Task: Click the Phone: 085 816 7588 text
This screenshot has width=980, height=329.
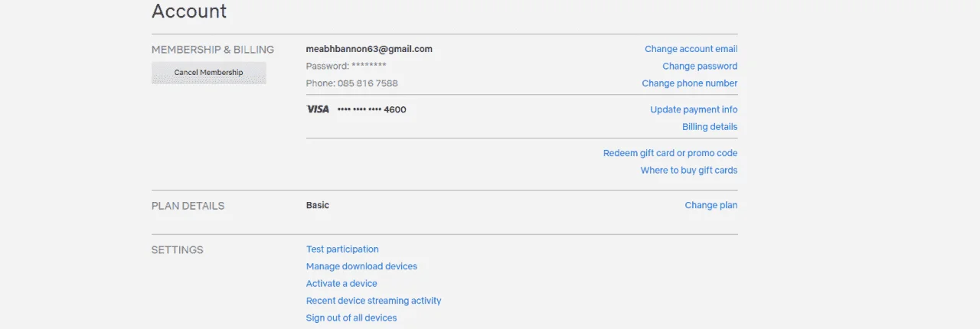Action: [352, 83]
